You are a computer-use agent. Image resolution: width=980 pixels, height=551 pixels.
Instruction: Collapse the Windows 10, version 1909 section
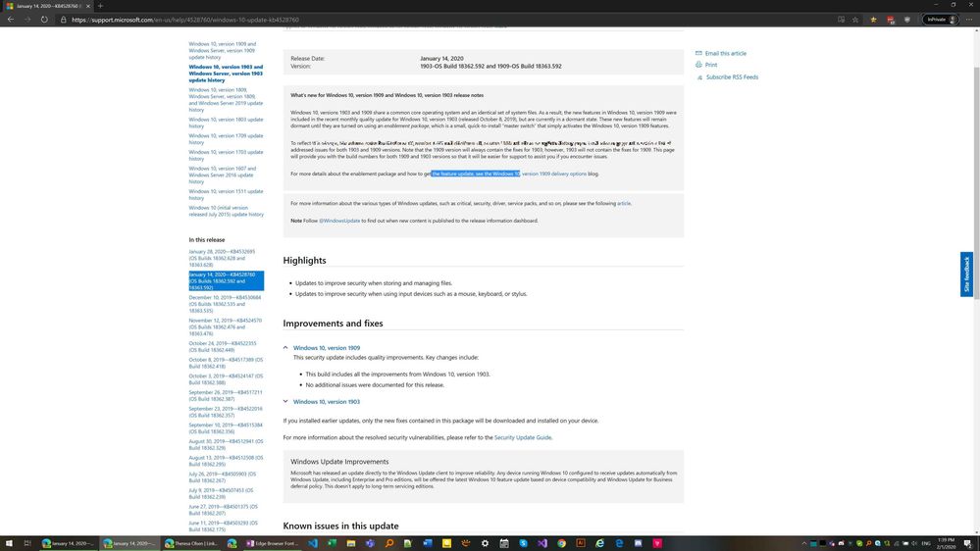[x=285, y=347]
